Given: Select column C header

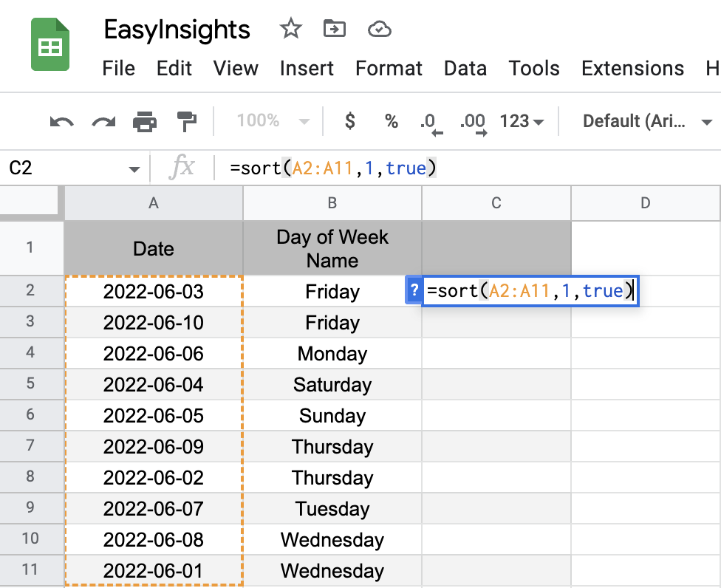Looking at the screenshot, I should click(x=496, y=202).
